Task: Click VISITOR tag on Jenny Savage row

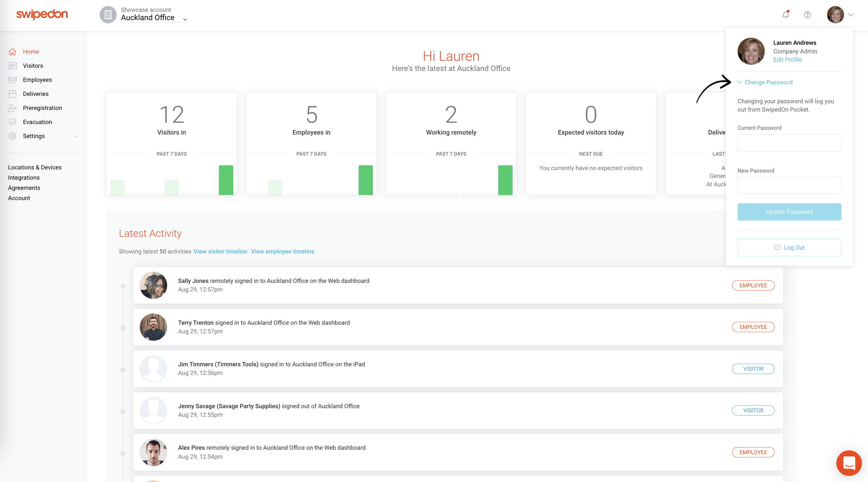Action: (x=753, y=410)
